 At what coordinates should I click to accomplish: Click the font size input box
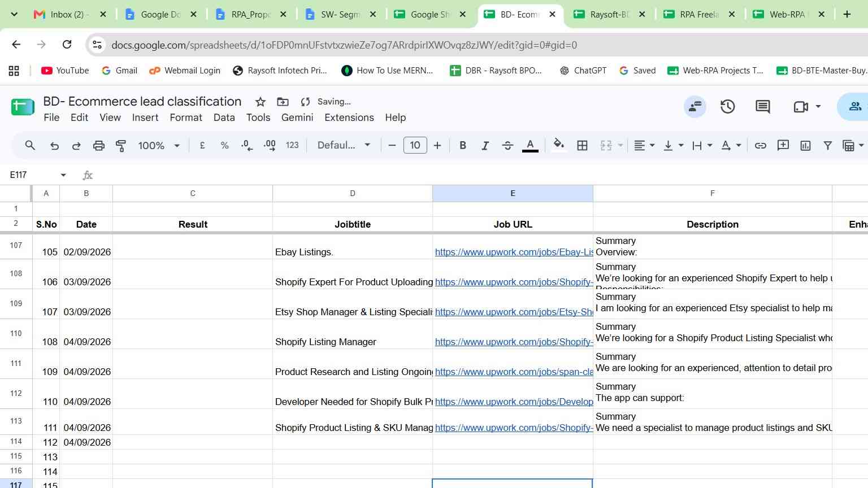[x=415, y=146]
